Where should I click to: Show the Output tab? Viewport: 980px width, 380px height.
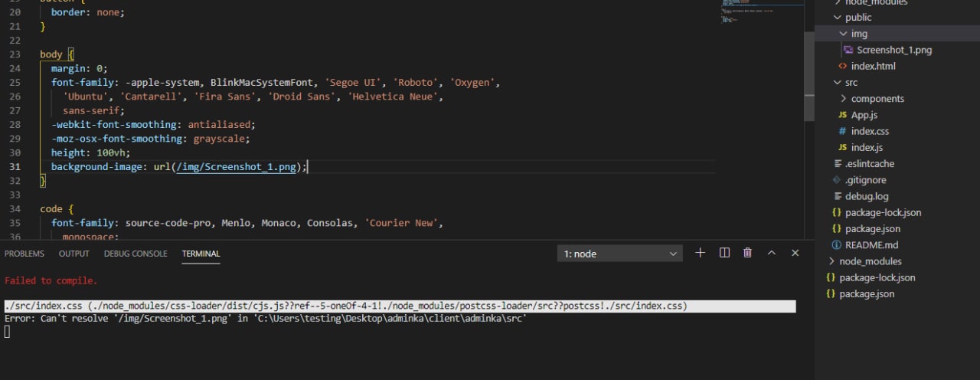pos(74,254)
